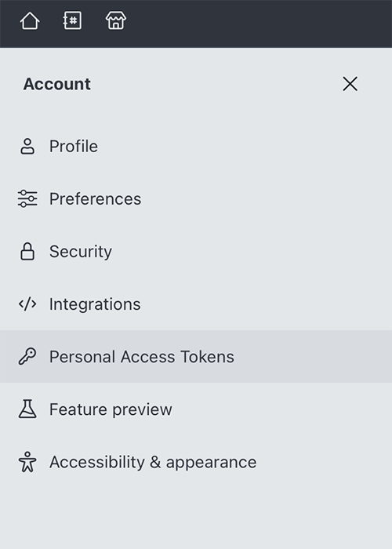This screenshot has width=392, height=549.
Task: Click the Security padlock icon
Action: pyautogui.click(x=27, y=252)
